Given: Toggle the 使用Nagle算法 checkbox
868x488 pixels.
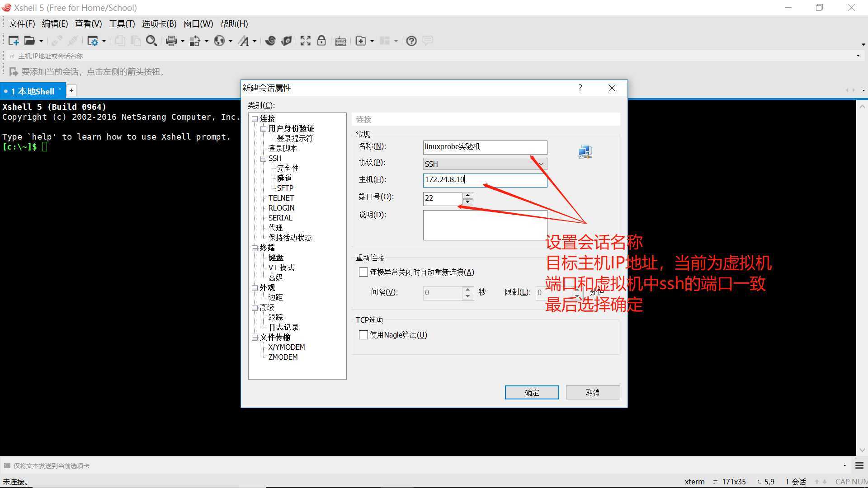Looking at the screenshot, I should 363,335.
